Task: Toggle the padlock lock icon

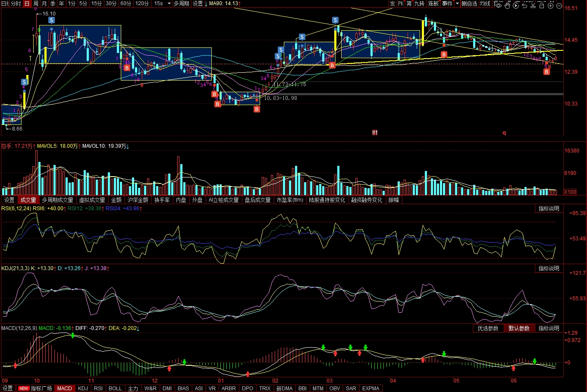Action: [542, 6]
